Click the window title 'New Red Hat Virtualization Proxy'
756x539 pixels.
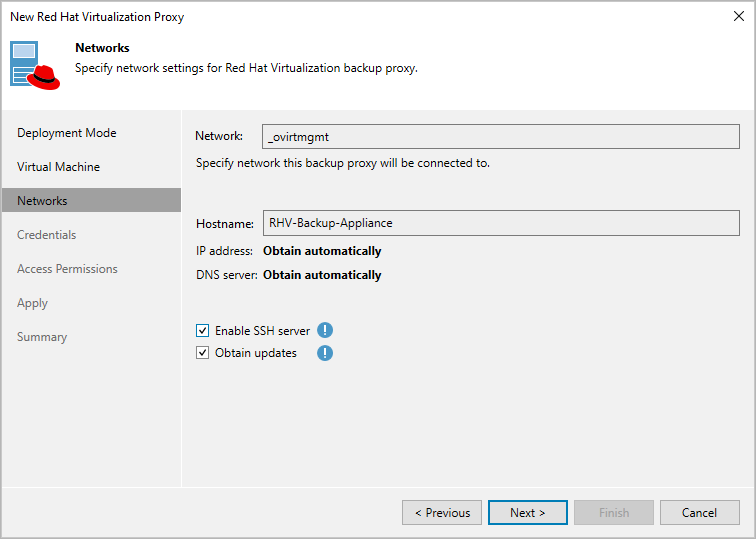coord(97,16)
